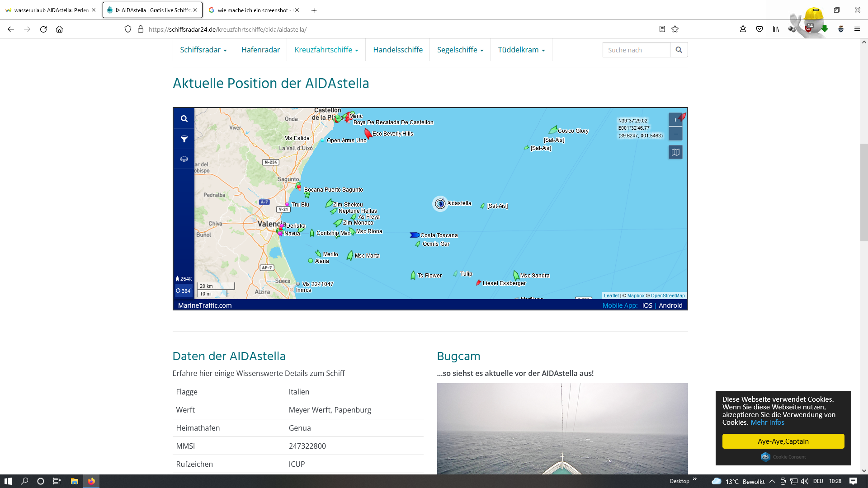Click the Bugcam webcam image
The height and width of the screenshot is (488, 868).
(x=562, y=428)
